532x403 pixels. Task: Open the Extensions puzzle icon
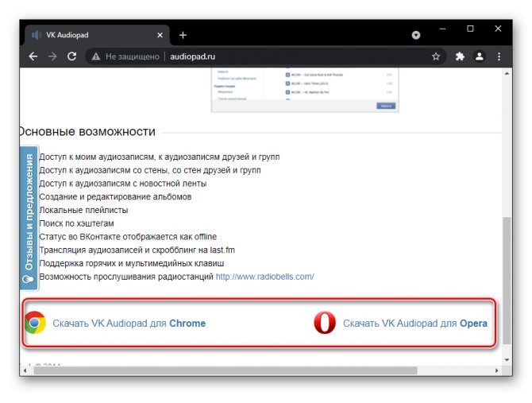tap(460, 56)
